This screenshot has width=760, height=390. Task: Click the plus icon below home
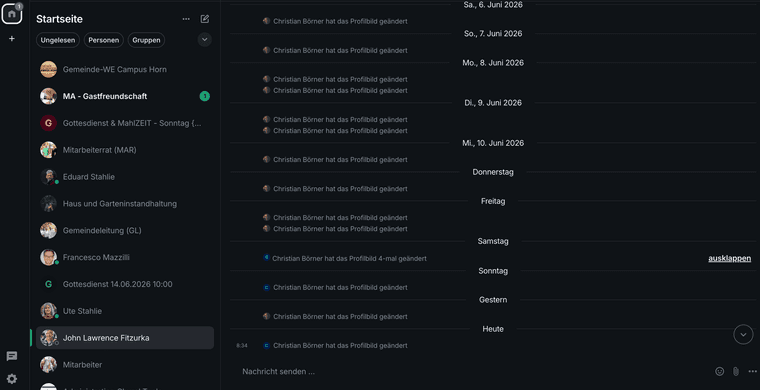click(x=12, y=38)
